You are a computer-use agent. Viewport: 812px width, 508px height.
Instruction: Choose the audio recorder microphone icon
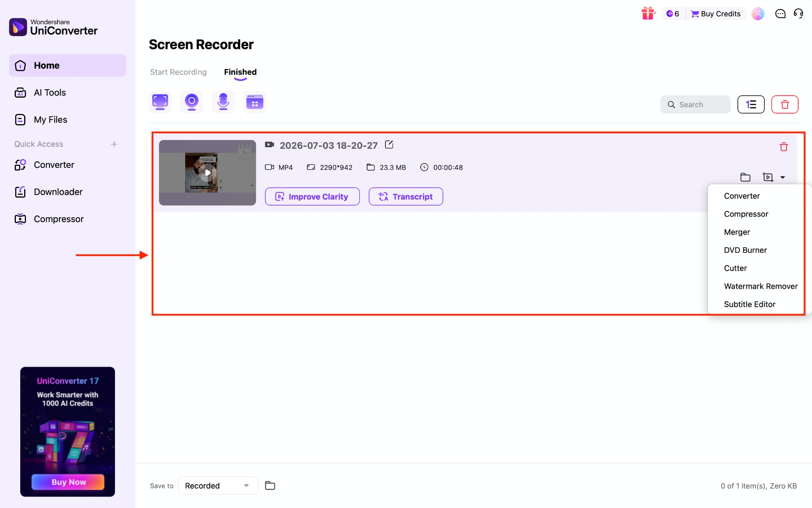pos(223,102)
